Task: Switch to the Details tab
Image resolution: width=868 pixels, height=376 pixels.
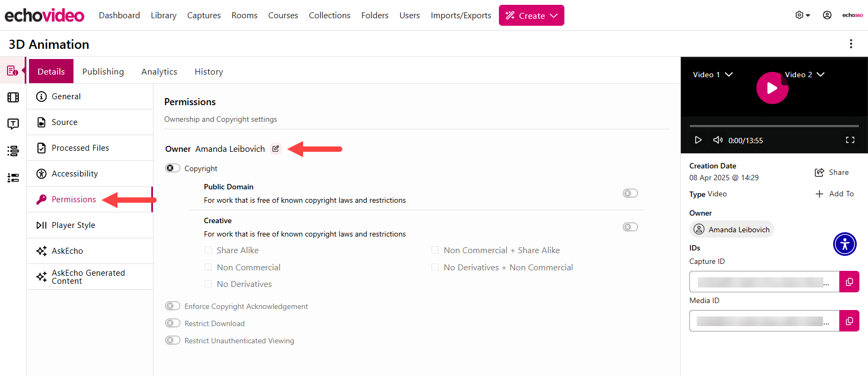Action: pos(51,71)
